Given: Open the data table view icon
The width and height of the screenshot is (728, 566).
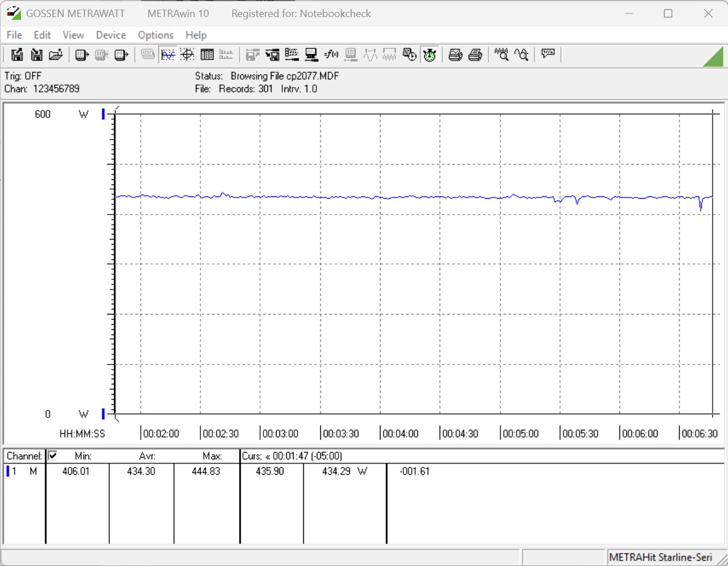Looking at the screenshot, I should pos(207,54).
